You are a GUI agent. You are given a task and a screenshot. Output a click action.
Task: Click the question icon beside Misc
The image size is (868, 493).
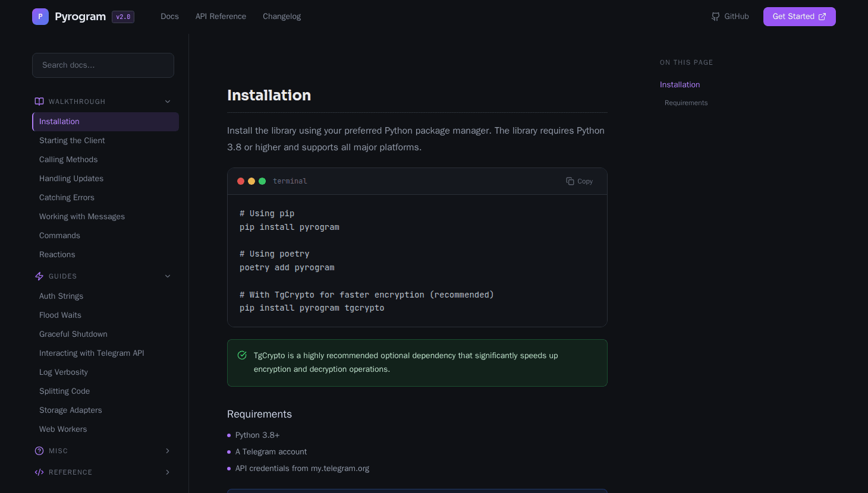[x=39, y=451]
